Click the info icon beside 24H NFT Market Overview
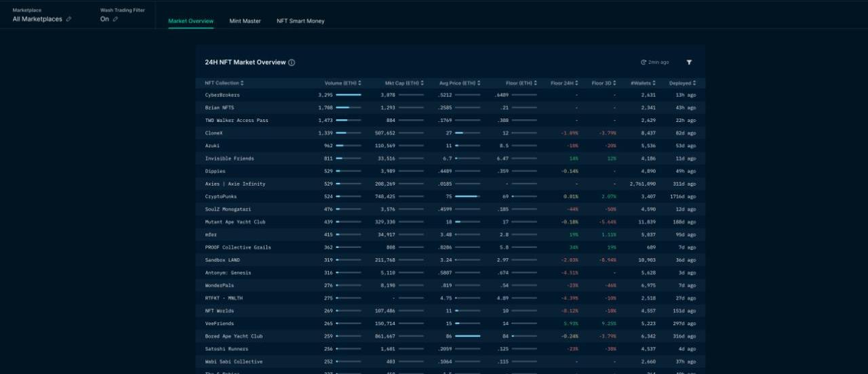This screenshot has width=868, height=374. (x=292, y=62)
